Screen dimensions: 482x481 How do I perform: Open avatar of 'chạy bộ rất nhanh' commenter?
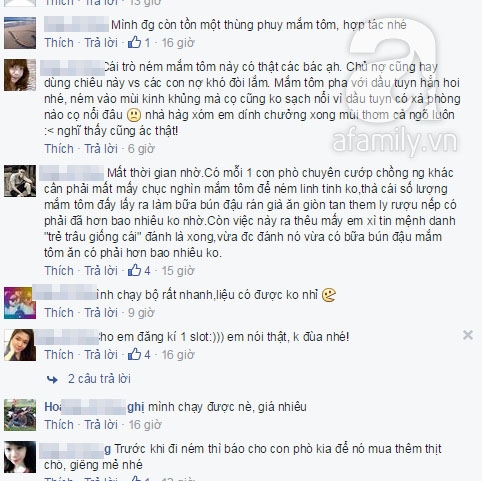[20, 303]
